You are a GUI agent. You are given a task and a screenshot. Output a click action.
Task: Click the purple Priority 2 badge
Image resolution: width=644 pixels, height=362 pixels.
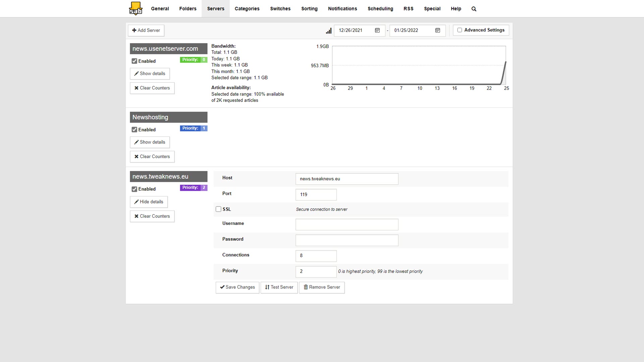(x=194, y=188)
